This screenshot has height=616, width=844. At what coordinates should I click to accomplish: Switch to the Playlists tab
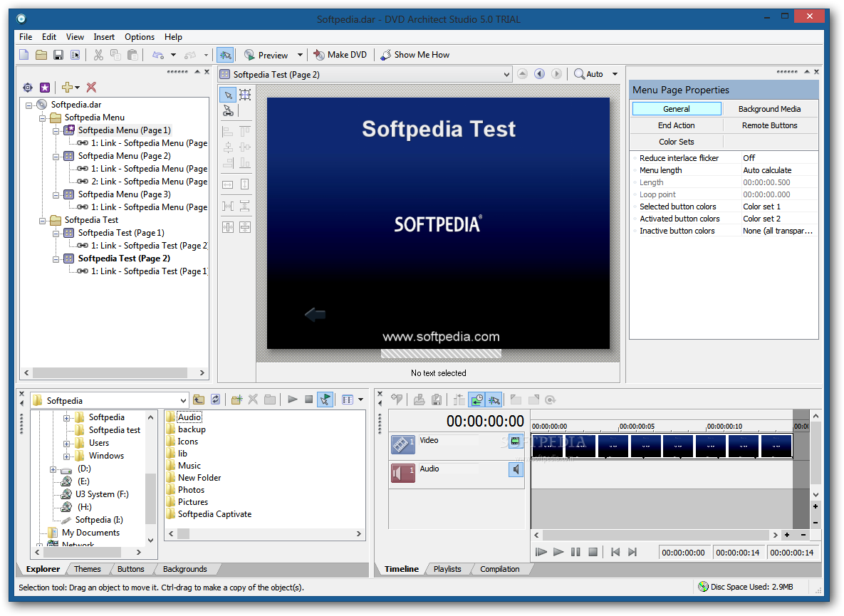point(447,569)
